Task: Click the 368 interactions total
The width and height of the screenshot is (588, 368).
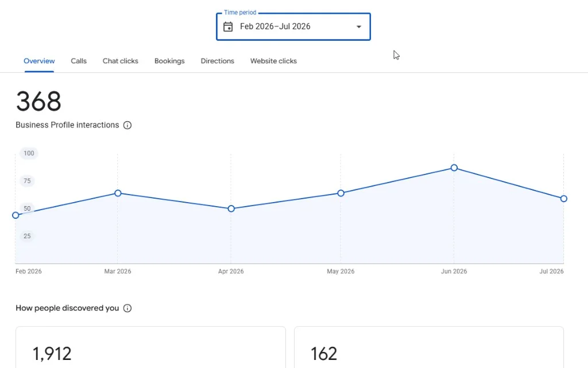Action: [38, 101]
